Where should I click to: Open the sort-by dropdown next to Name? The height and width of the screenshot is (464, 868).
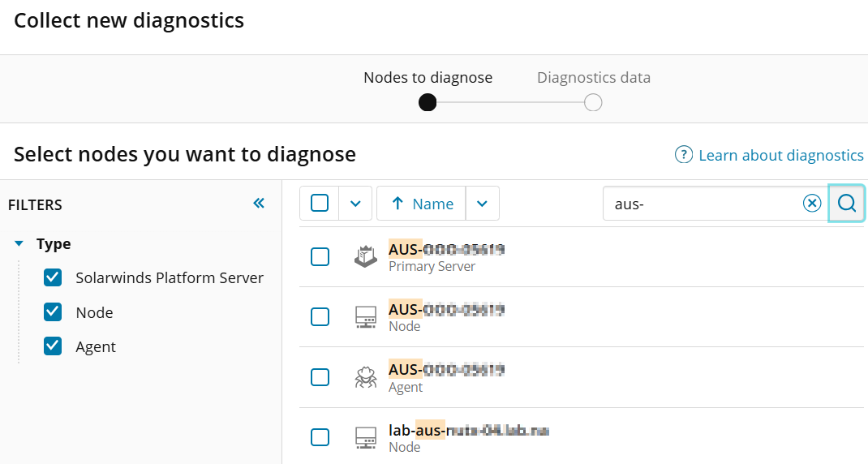pyautogui.click(x=482, y=204)
